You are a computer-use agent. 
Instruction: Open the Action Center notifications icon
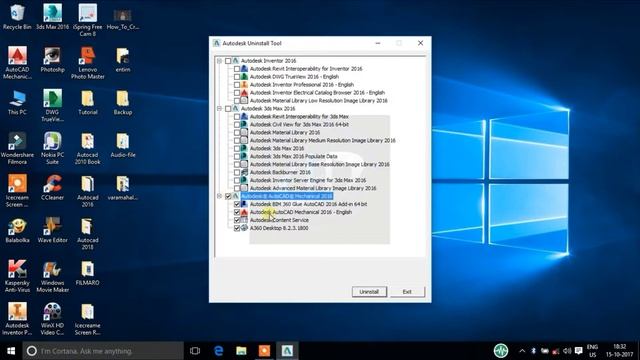pyautogui.click(x=578, y=351)
